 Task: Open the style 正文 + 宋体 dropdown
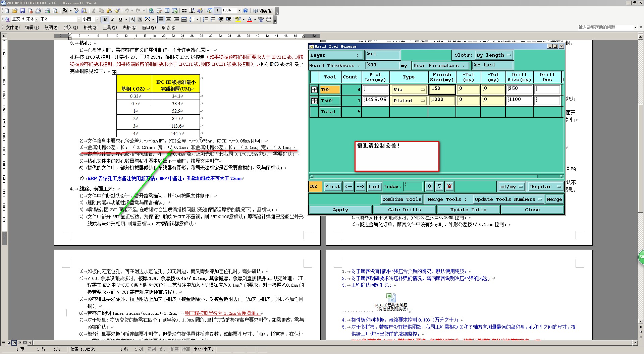point(37,19)
